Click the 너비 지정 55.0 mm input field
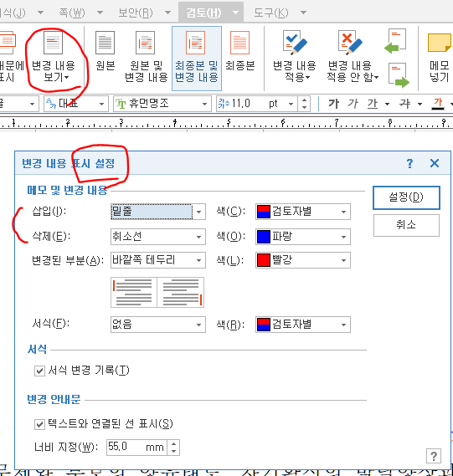This screenshot has width=453, height=476. click(x=136, y=448)
